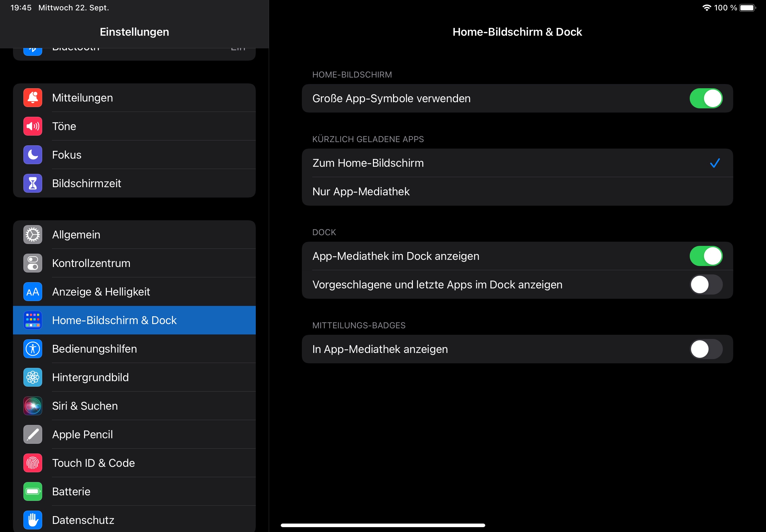Disable Große App-Symbole verwenden switch

coord(706,98)
